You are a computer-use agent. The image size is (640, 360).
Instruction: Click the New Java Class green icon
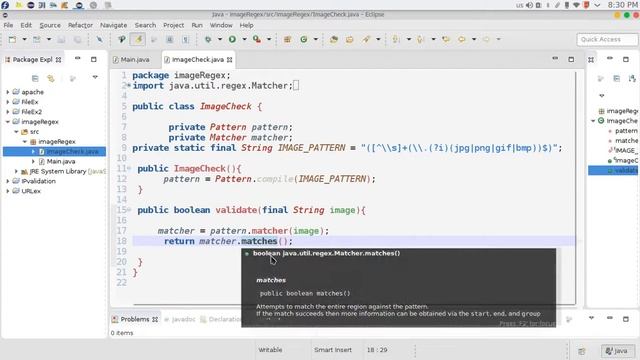(304, 40)
